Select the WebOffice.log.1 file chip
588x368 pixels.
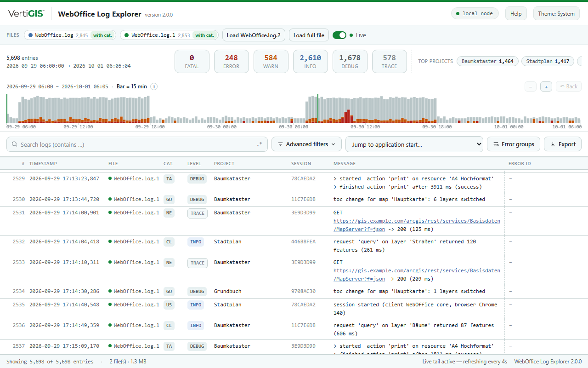(169, 35)
